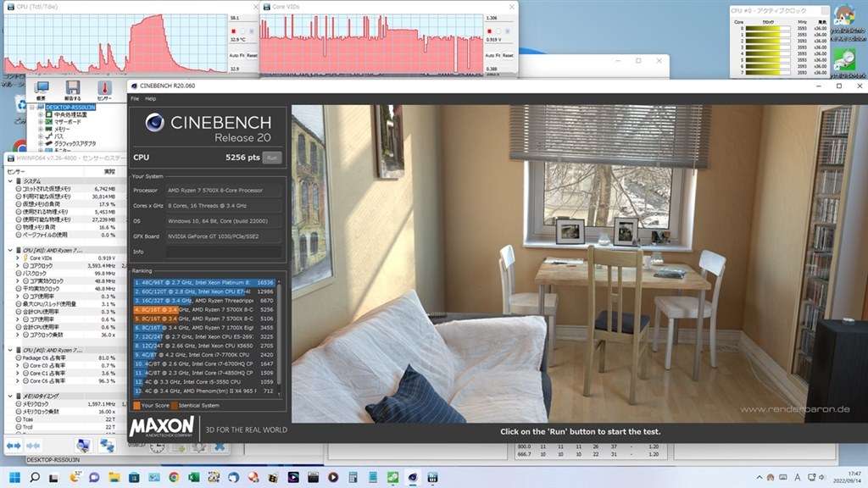Click the red color swatch in Core VIDs graph
Image resolution: width=868 pixels, height=488 pixels.
tap(489, 31)
